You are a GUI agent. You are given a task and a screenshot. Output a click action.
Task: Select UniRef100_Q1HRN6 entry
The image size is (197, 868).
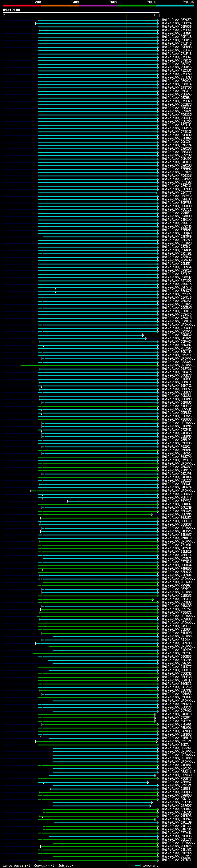[x=177, y=426]
